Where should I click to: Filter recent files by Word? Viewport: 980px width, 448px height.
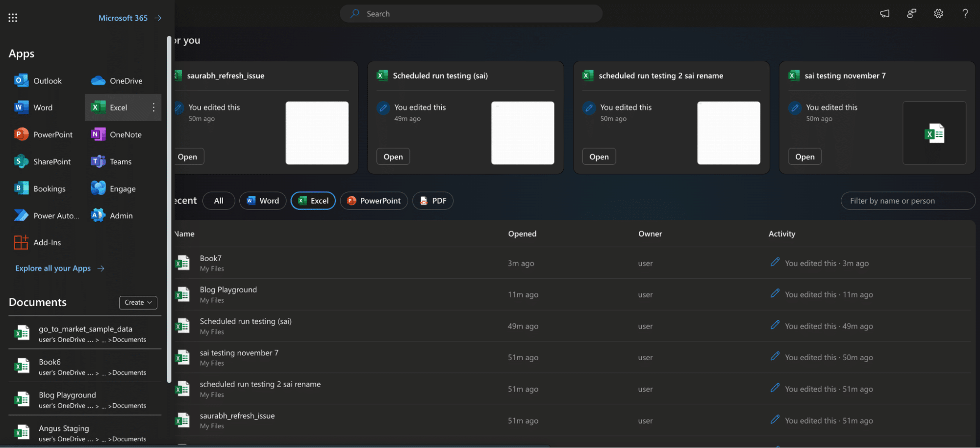pos(263,201)
